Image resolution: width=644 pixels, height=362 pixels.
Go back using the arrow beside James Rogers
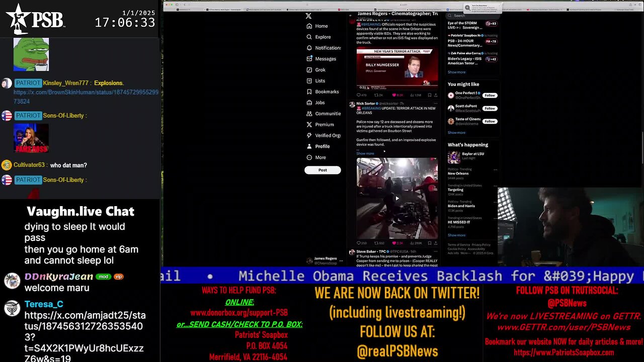click(x=351, y=16)
